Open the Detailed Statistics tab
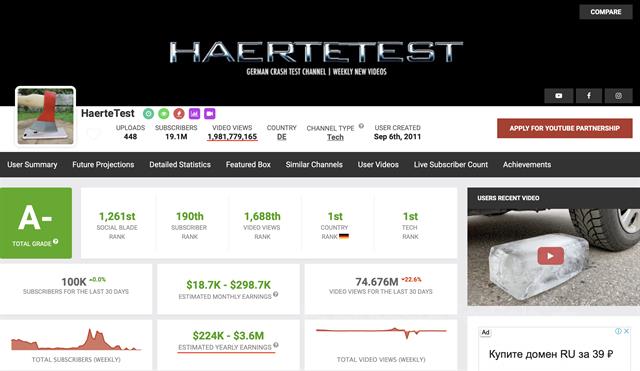 180,164
